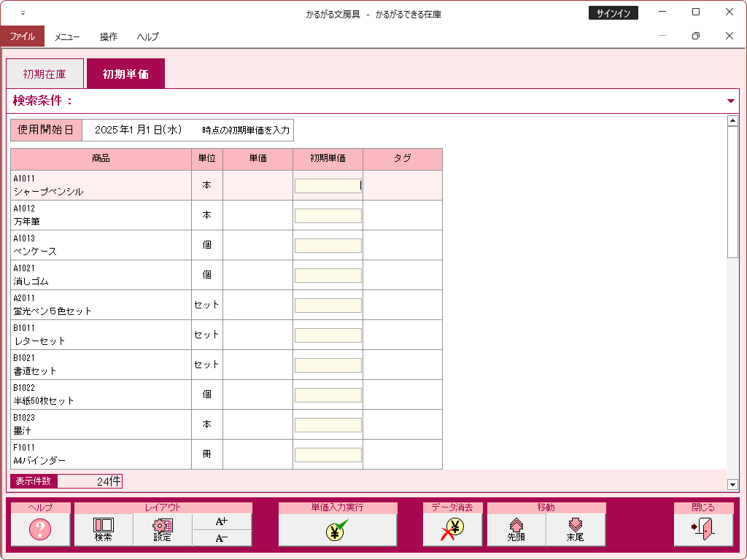Image resolution: width=747 pixels, height=560 pixels.
Task: Open the 操作 menu
Action: [x=109, y=36]
